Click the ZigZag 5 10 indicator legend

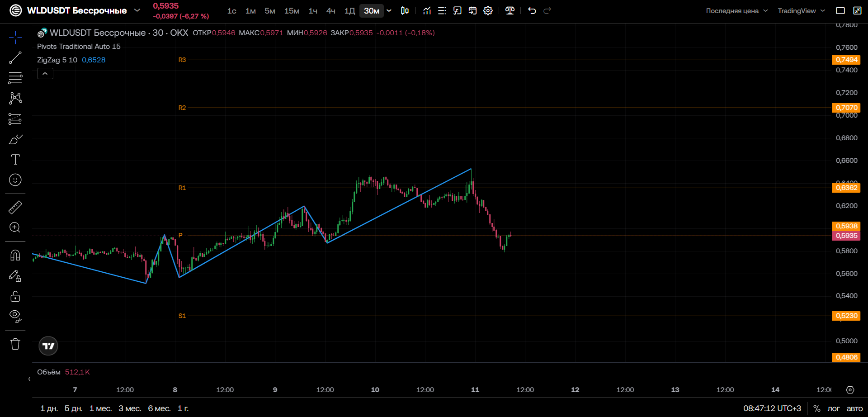tap(57, 60)
